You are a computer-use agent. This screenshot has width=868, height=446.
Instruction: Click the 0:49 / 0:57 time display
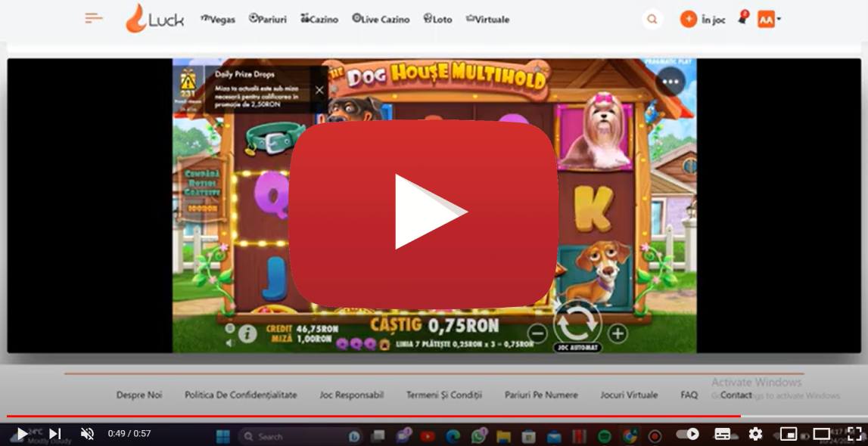[x=129, y=433]
